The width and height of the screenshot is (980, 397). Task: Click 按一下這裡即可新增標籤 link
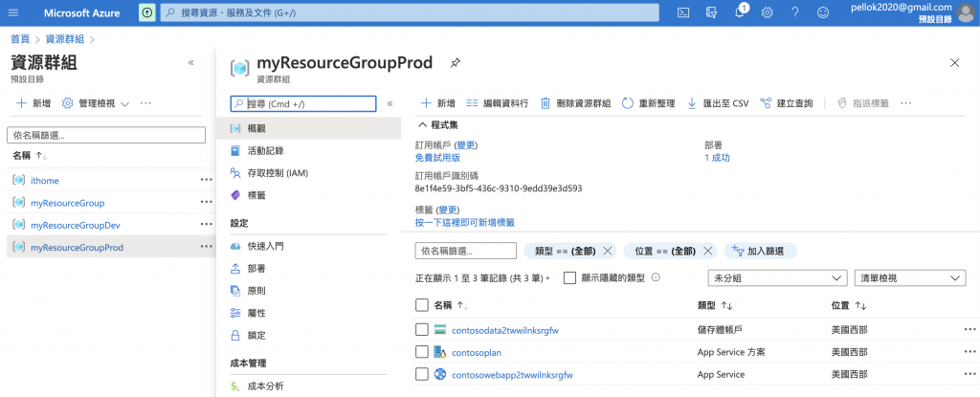[465, 223]
